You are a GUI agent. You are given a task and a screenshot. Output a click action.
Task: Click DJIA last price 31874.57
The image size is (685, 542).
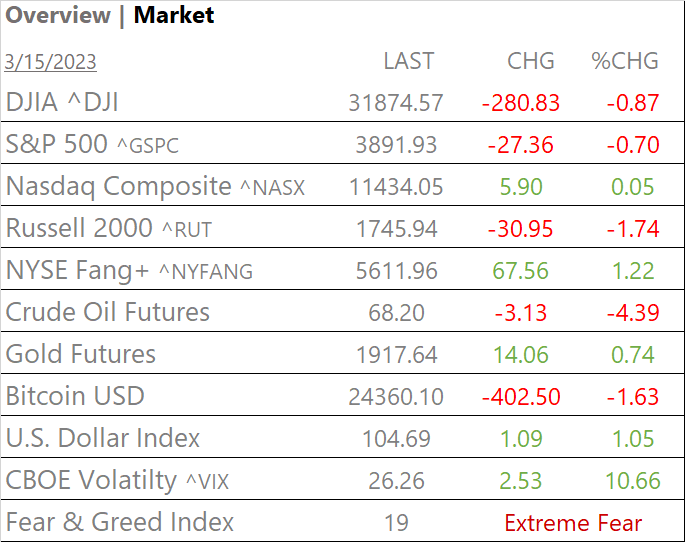pos(396,103)
